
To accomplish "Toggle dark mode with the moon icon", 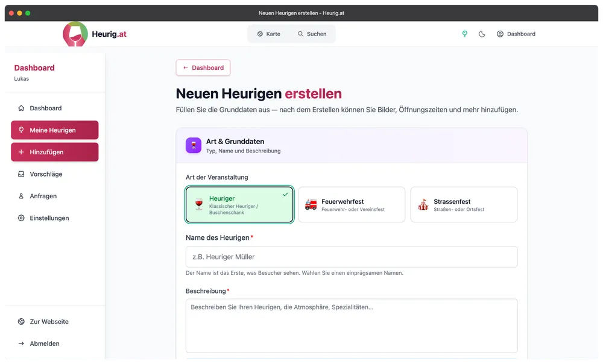I will [482, 34].
